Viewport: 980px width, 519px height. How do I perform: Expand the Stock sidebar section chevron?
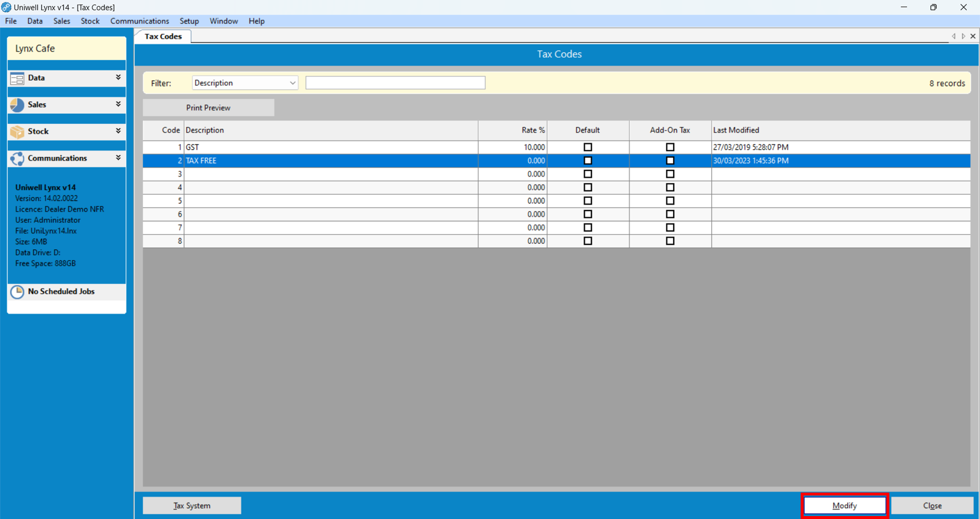point(118,131)
